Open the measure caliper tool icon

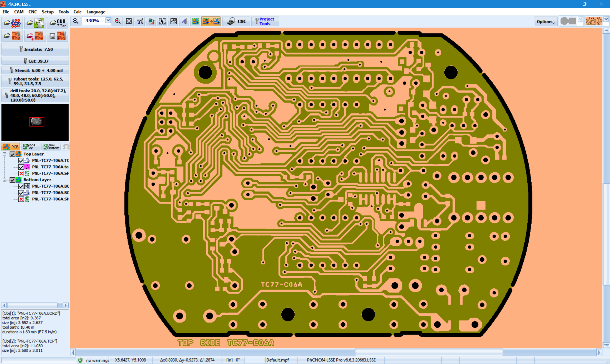140,21
